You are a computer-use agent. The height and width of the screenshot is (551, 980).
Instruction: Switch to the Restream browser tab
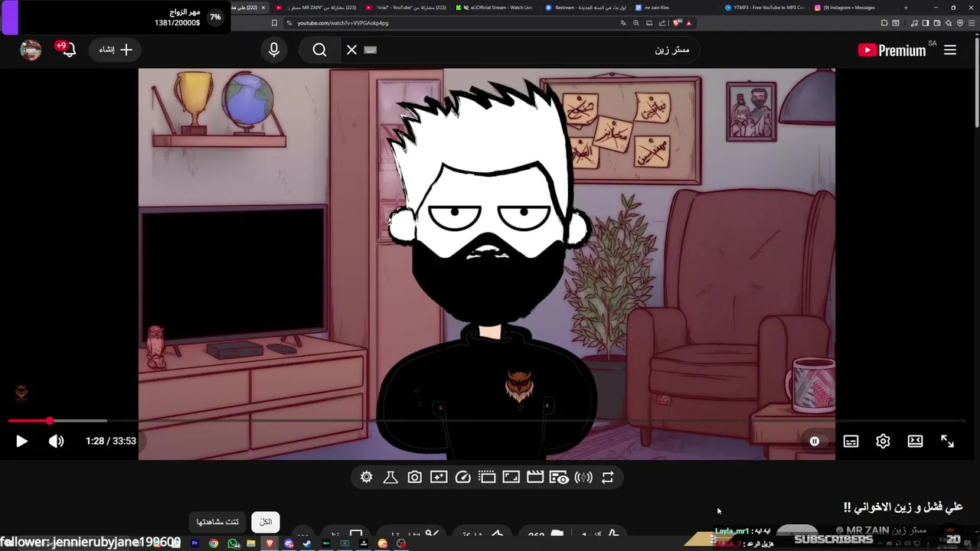(x=586, y=8)
